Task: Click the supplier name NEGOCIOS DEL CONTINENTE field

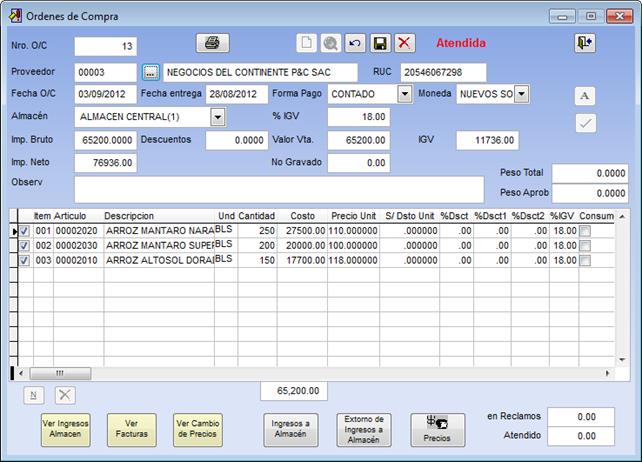Action: (260, 72)
